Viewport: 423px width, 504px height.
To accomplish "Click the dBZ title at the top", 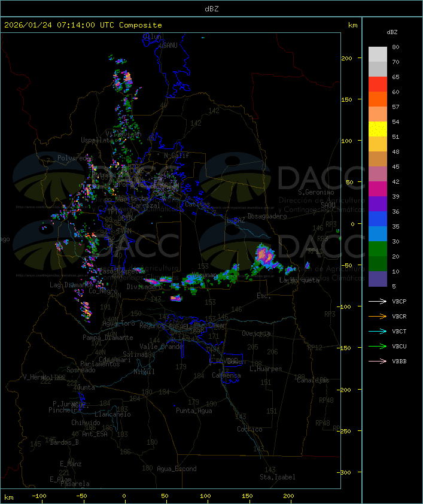I will pos(211,8).
